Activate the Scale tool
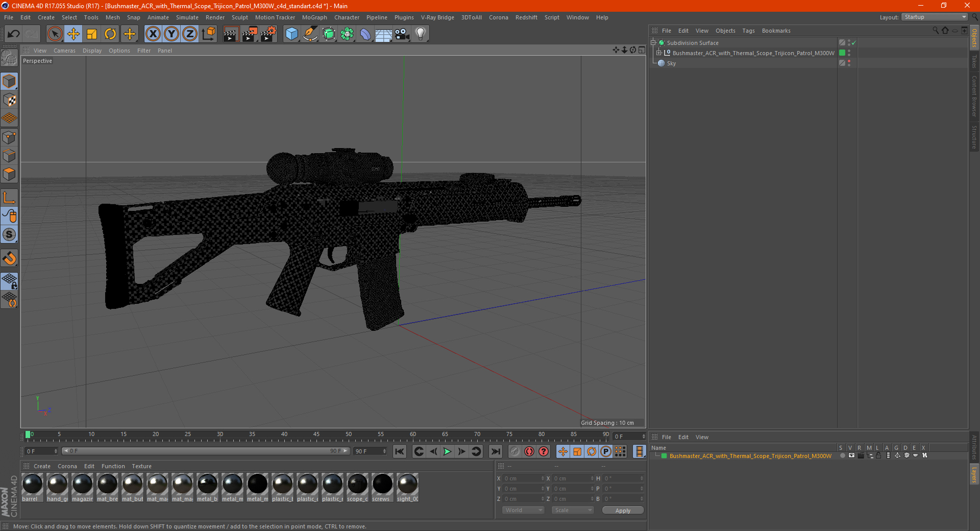The width and height of the screenshot is (980, 531). 92,34
